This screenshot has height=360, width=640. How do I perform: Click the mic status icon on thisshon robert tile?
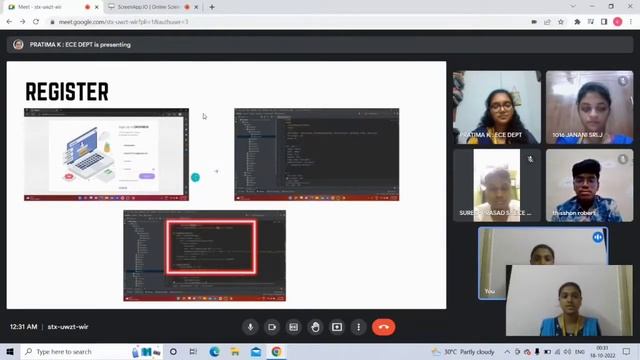[623, 159]
